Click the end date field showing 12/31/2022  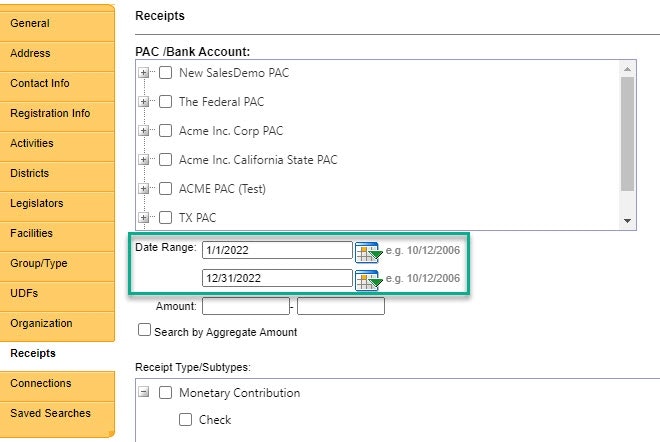click(x=277, y=279)
